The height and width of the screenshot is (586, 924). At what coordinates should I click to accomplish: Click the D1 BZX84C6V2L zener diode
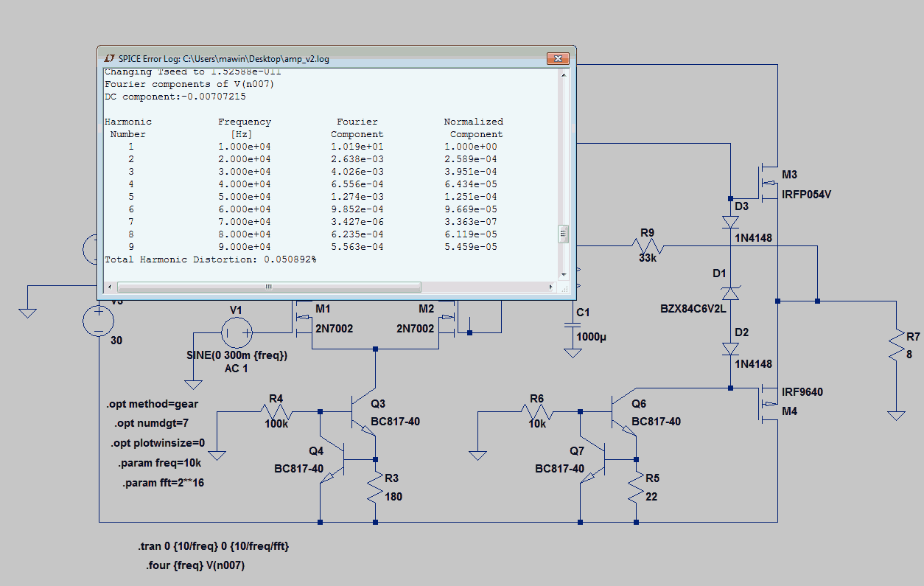click(x=730, y=293)
